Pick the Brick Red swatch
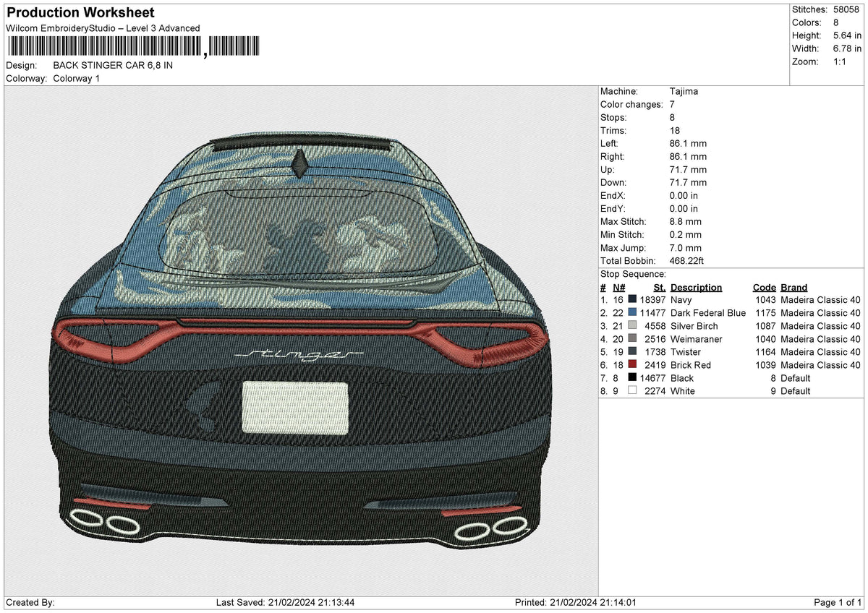 tap(632, 364)
